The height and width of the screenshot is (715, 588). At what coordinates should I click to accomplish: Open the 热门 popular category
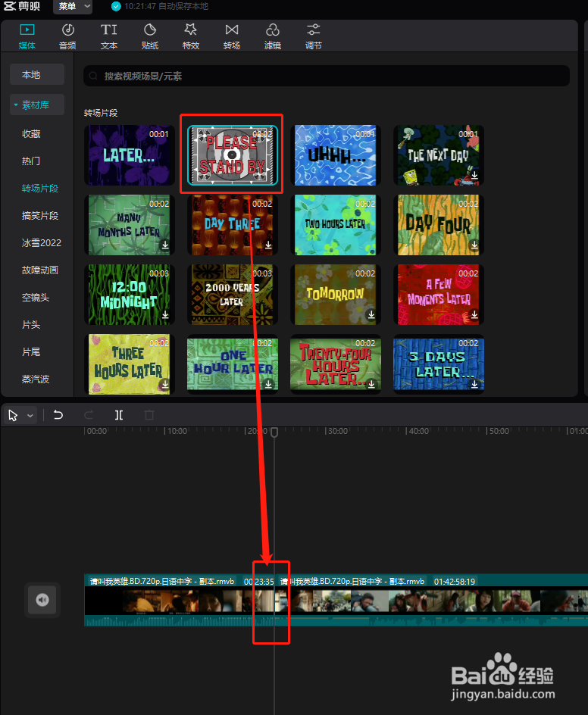[31, 161]
